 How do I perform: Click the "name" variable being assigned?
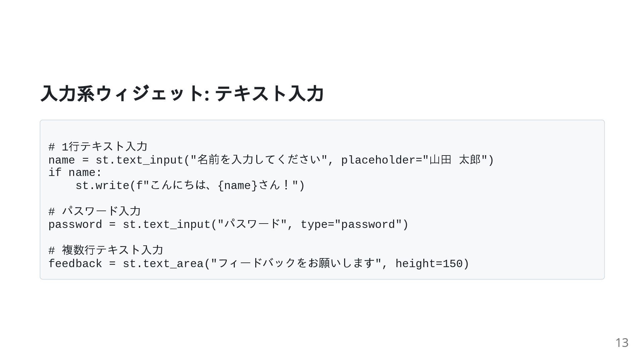62,160
